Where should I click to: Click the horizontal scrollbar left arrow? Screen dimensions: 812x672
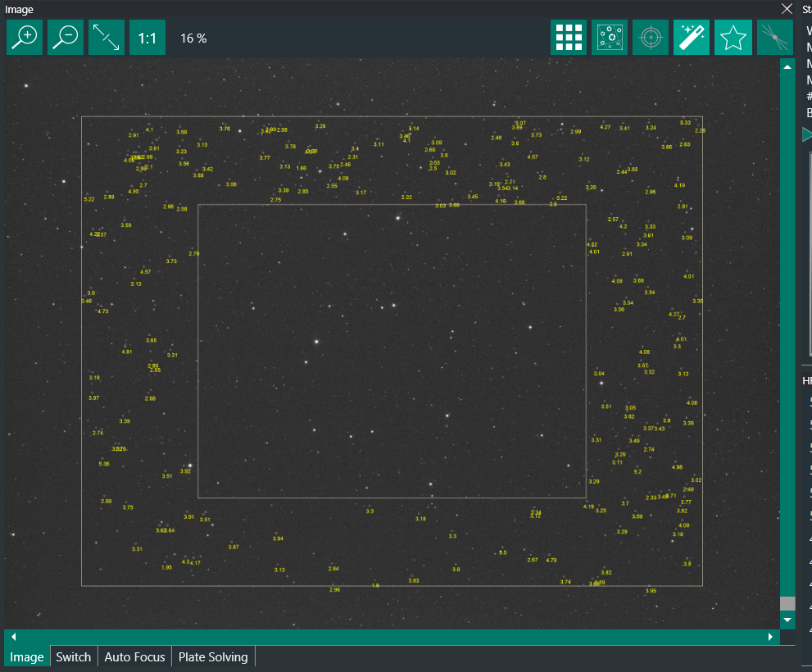(13, 637)
